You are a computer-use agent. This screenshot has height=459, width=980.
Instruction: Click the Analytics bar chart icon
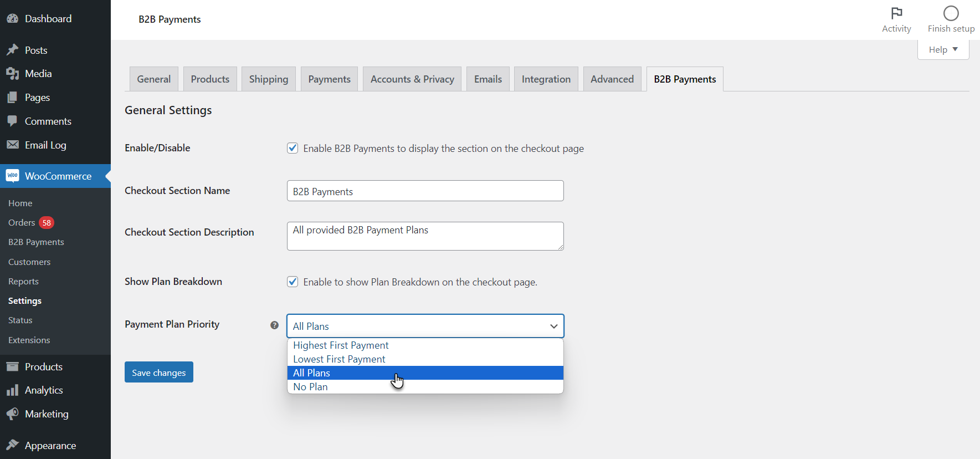[12, 390]
